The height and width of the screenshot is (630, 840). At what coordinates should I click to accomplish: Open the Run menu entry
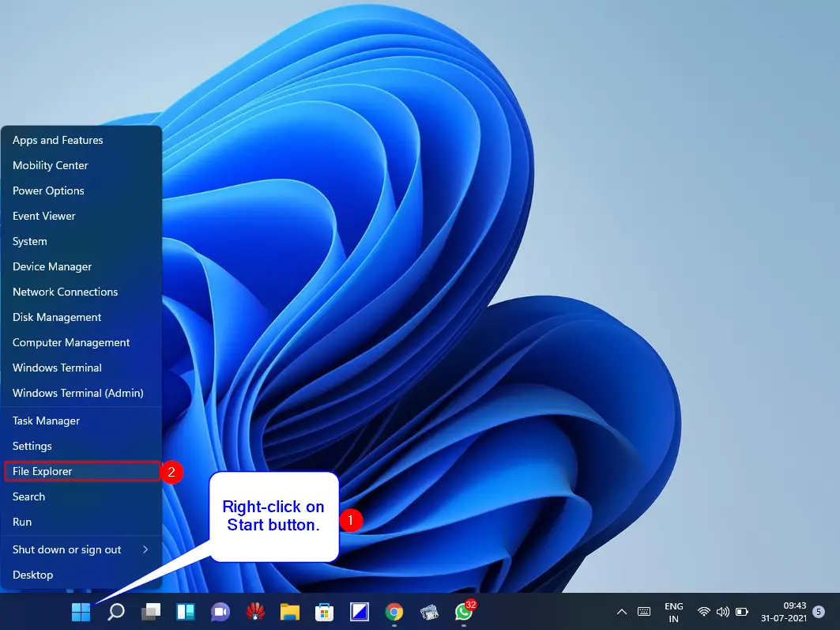tap(81, 522)
